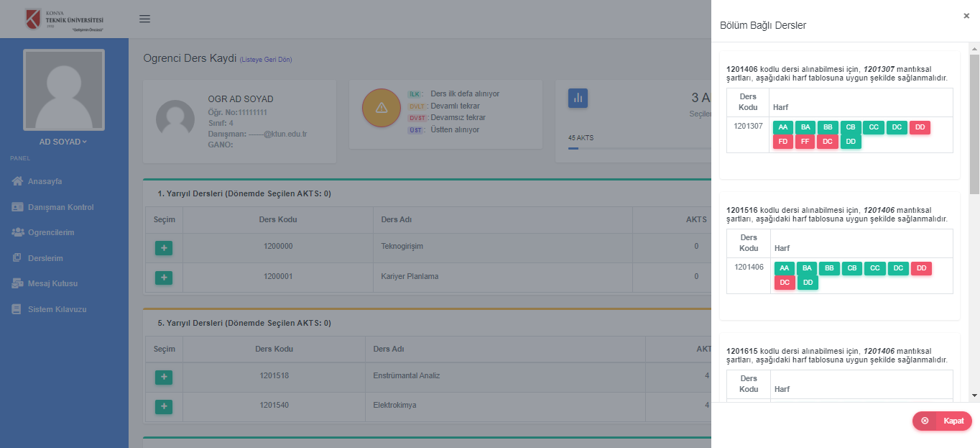The image size is (980, 448).
Task: Click the scrollbar down arrow in panel
Action: [x=974, y=396]
